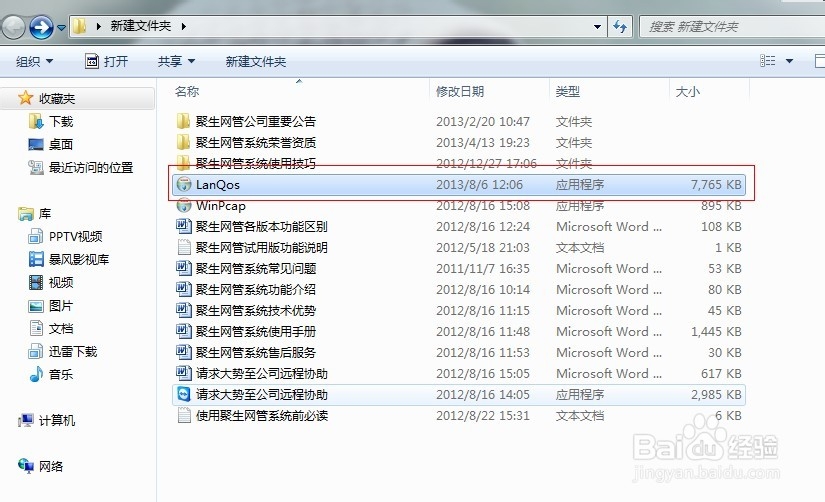Click the 使用聚生网管系统前必读 text file icon
Screen dimensions: 825x502
click(x=184, y=415)
